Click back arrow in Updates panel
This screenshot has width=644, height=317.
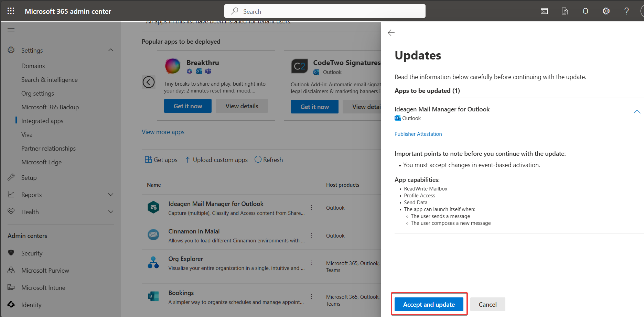point(391,33)
